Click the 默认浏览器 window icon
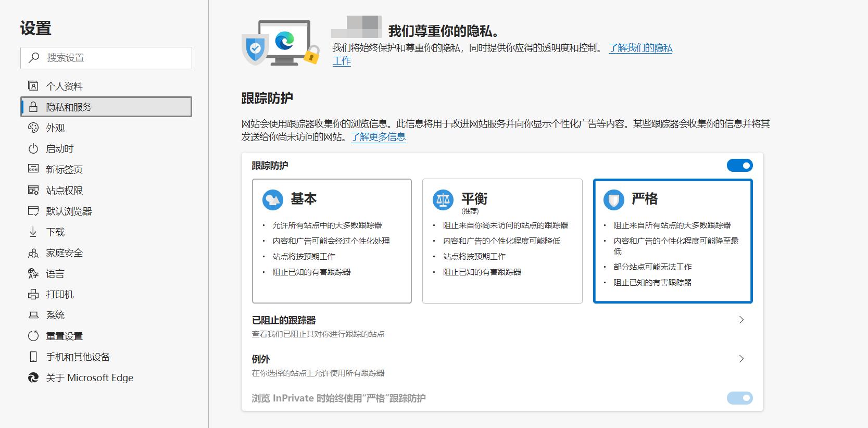This screenshot has width=868, height=428. (x=33, y=211)
